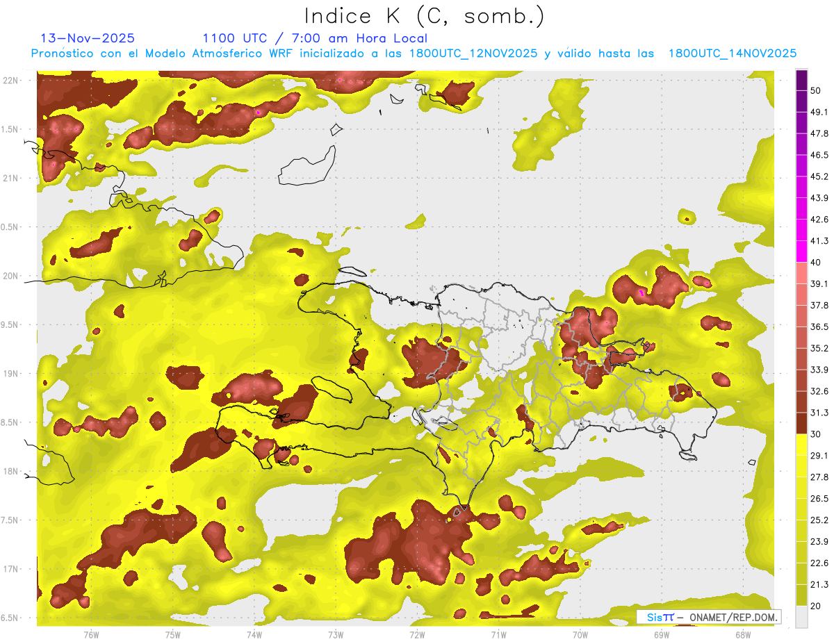Click the color scale value "27.8"
The width and height of the screenshot is (834, 644).
(x=819, y=477)
